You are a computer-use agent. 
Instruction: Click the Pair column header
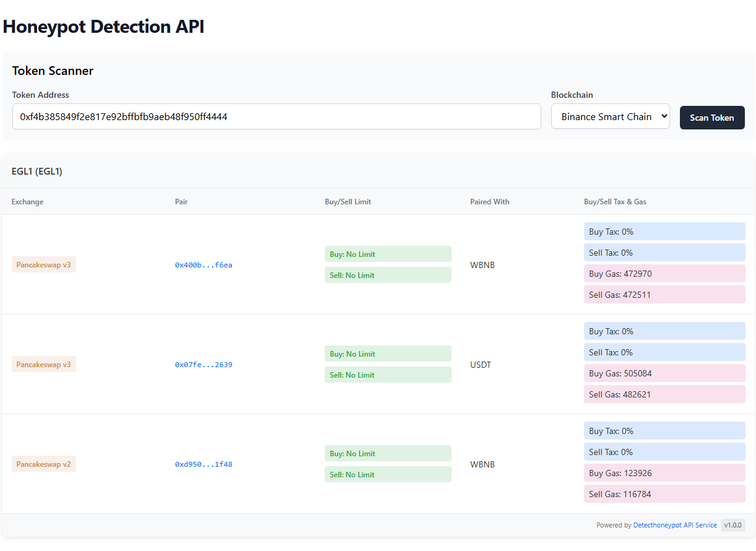point(181,202)
